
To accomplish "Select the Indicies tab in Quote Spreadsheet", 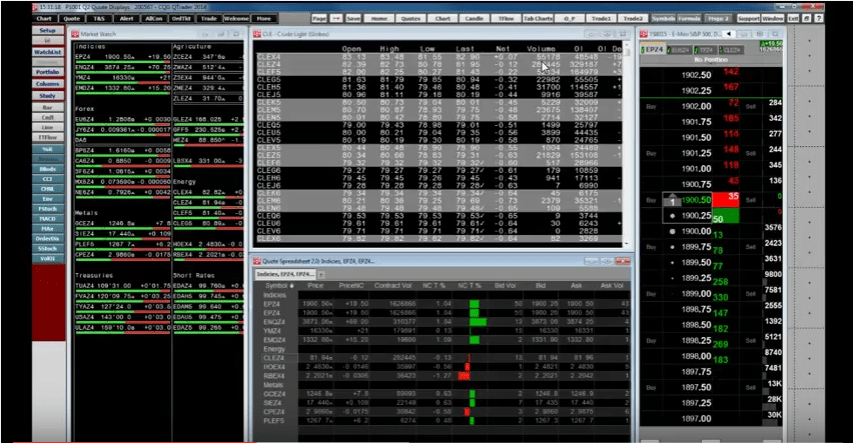I will pyautogui.click(x=285, y=274).
